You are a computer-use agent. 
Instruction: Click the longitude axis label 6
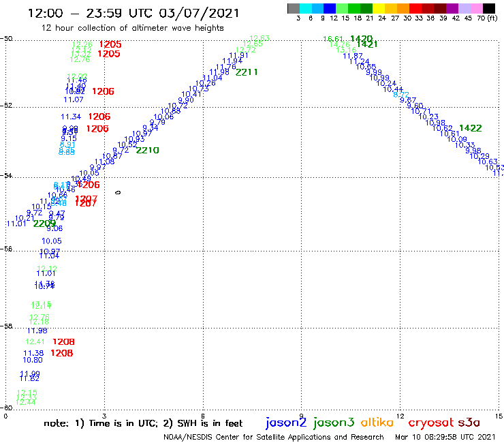tap(203, 416)
